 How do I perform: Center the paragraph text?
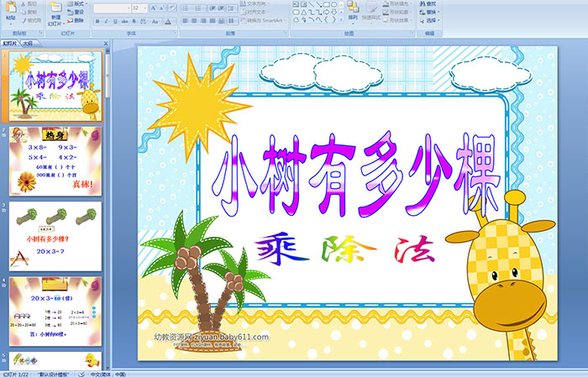(x=194, y=21)
